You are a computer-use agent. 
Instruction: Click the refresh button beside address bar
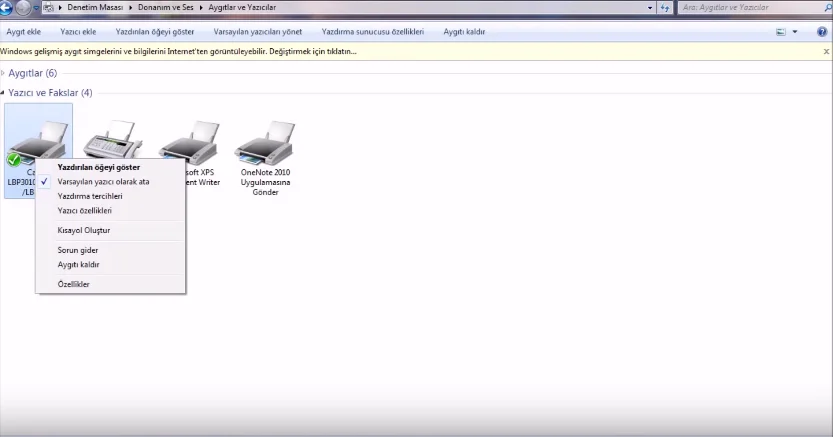(x=665, y=7)
